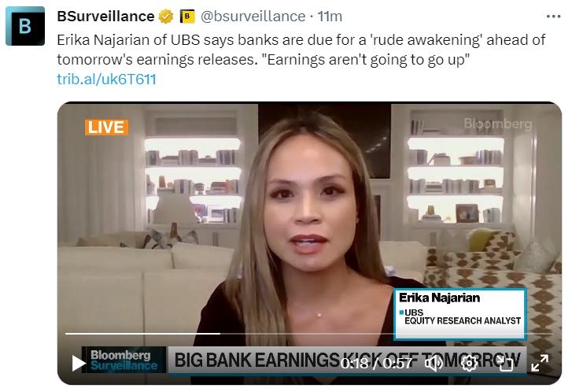Image resolution: width=572 pixels, height=392 pixels.
Task: Open the trib.al/uk6T611 link
Action: (x=106, y=80)
